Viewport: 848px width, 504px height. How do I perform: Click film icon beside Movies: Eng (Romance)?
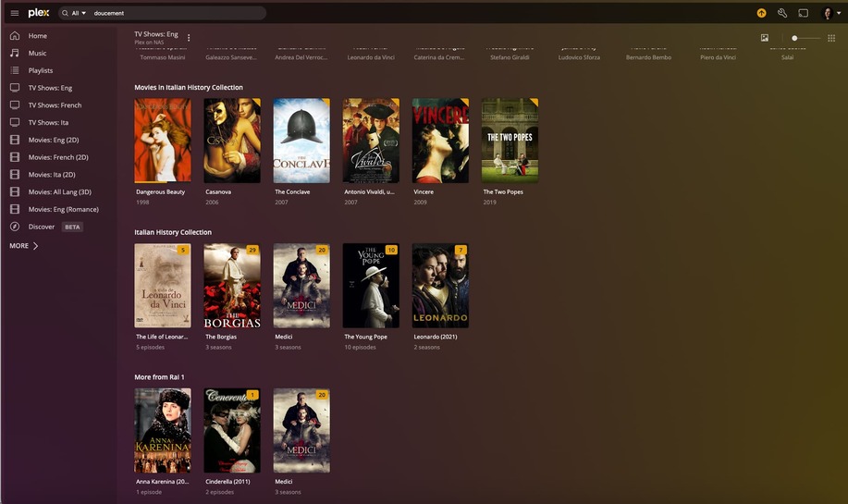click(x=15, y=209)
